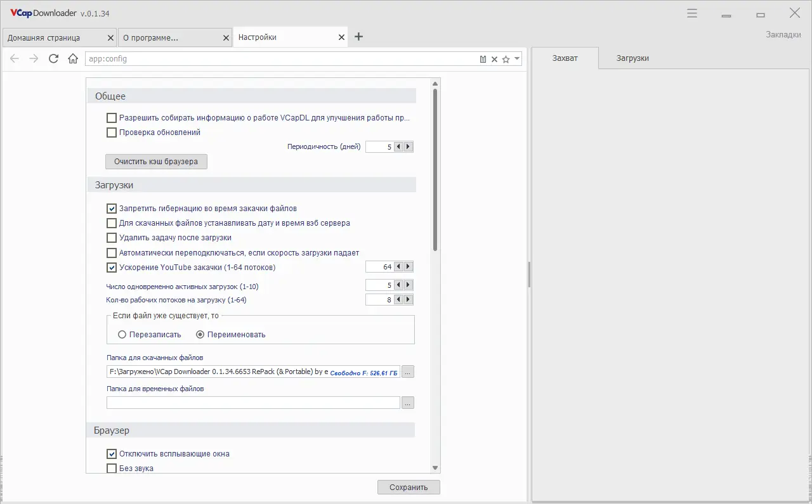Click the settings scrollbar up arrow
The width and height of the screenshot is (812, 504).
point(435,83)
